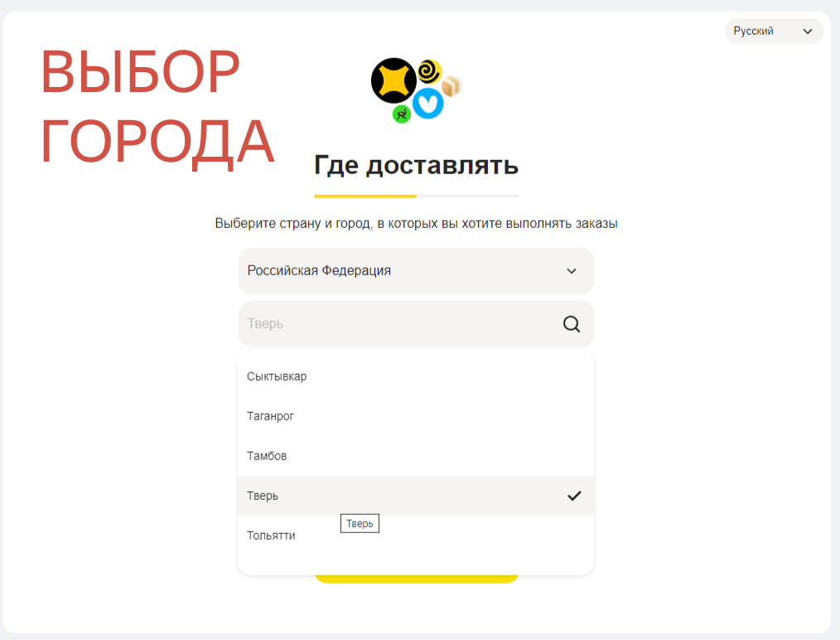Click the yellow progress bar under heading
Image resolution: width=840 pixels, height=640 pixels.
(365, 196)
